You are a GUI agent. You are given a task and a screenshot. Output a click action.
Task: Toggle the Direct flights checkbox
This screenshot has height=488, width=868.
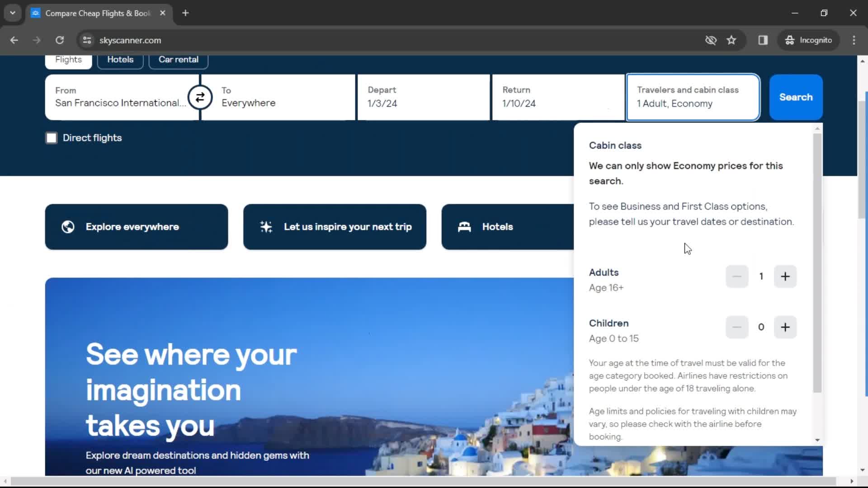coord(52,138)
